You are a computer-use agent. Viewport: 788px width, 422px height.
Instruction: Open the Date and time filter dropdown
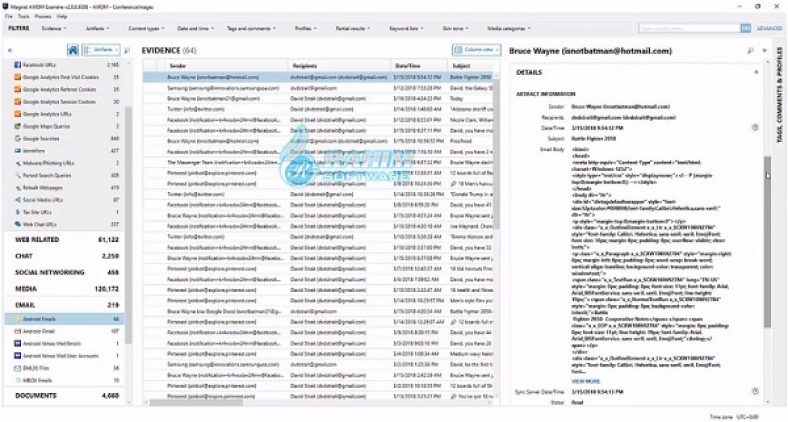(195, 29)
